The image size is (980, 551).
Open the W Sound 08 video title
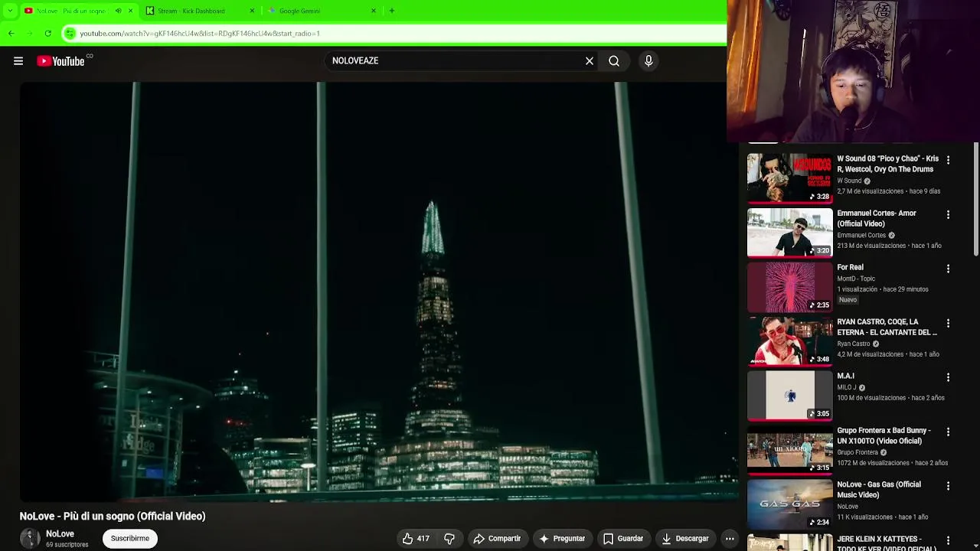[x=887, y=164]
